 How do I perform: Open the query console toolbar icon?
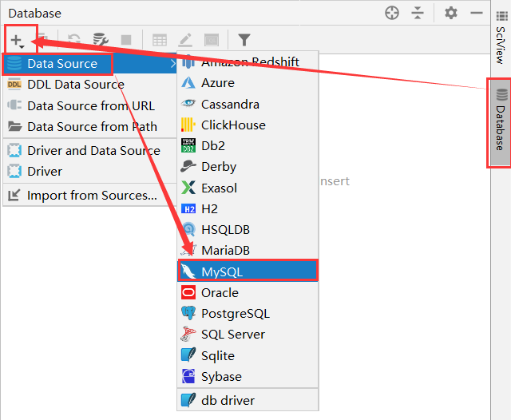pos(212,40)
